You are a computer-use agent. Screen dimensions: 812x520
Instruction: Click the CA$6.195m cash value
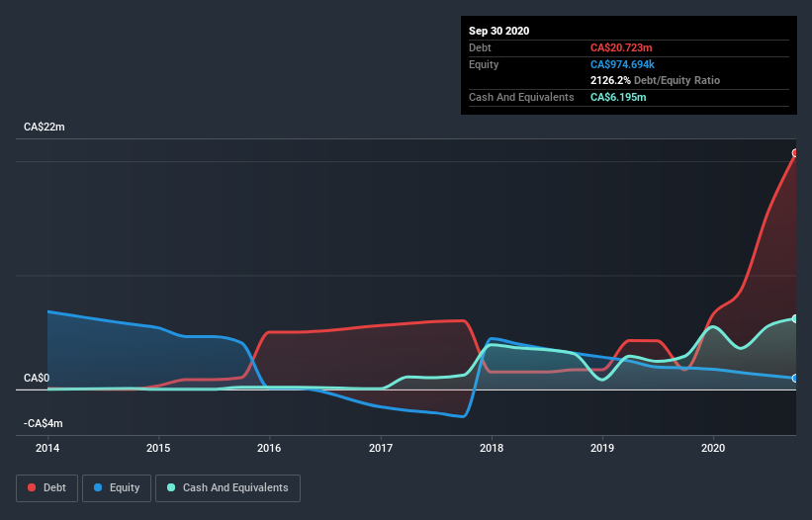click(x=618, y=97)
